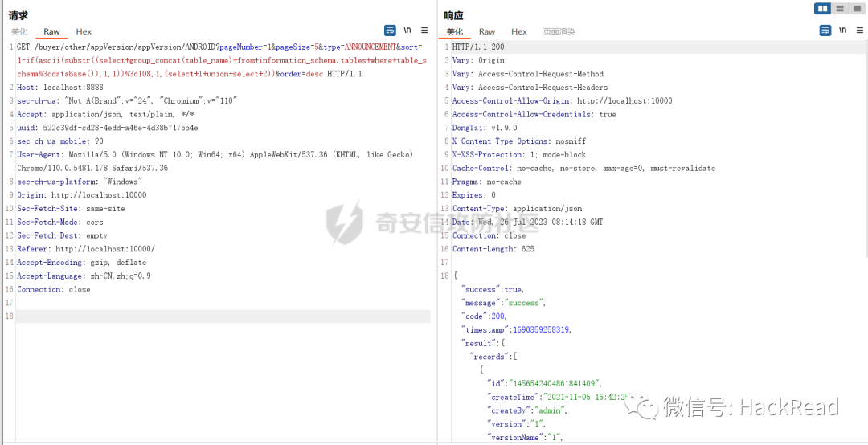Click Vary: Access-Control-Request-Headers header
The width and height of the screenshot is (868, 445).
530,88
